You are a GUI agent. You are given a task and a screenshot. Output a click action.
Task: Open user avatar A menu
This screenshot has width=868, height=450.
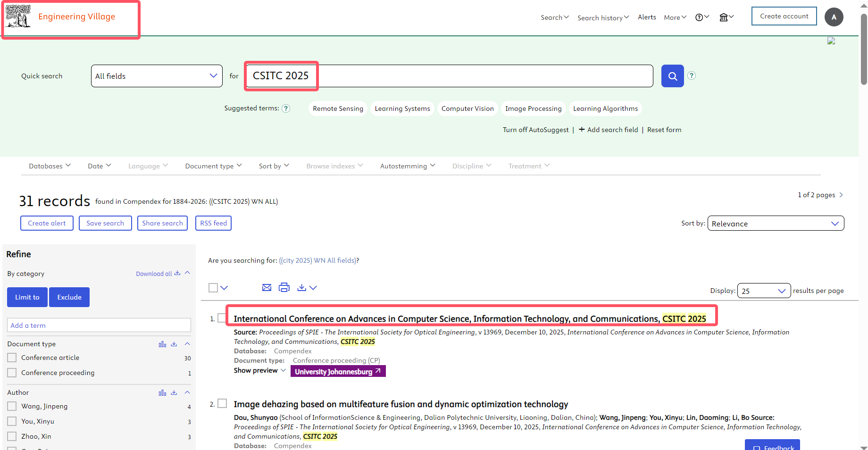(x=834, y=17)
